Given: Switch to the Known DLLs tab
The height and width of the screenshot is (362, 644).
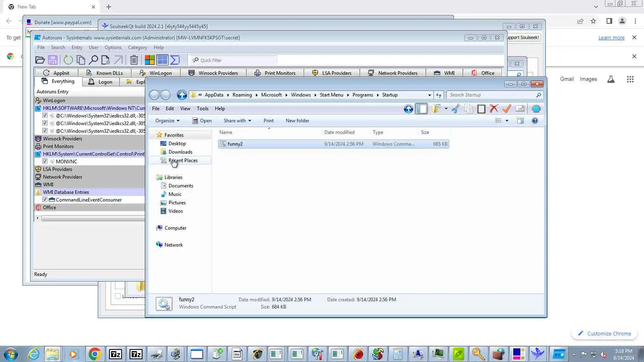Looking at the screenshot, I should (x=105, y=73).
